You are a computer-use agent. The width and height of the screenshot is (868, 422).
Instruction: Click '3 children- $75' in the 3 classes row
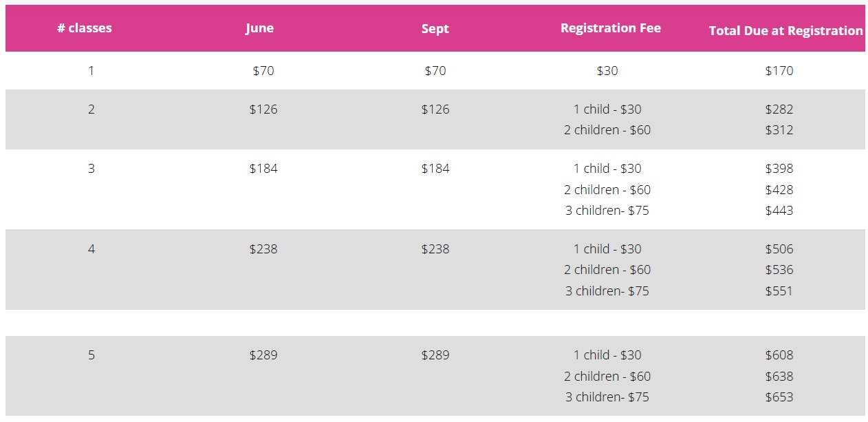click(x=607, y=211)
